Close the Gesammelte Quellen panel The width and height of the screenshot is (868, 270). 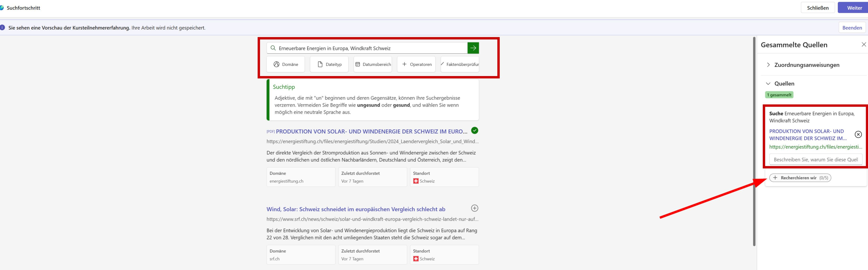[x=864, y=44]
